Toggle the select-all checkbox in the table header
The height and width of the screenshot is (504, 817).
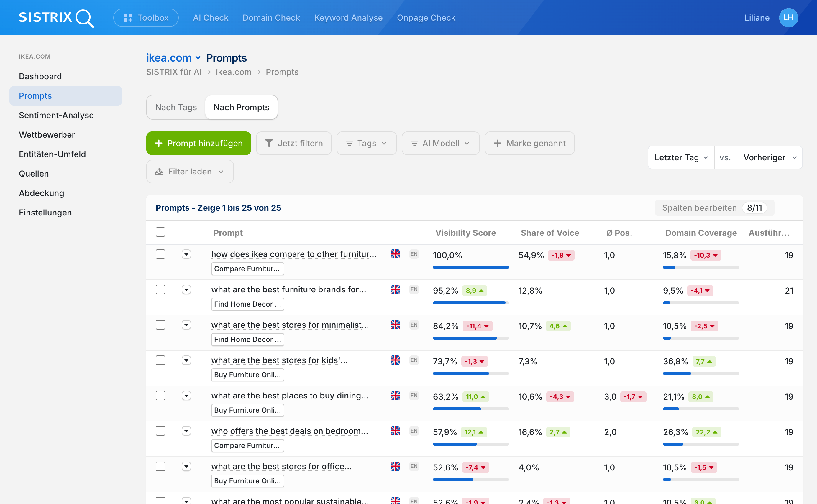pos(160,232)
